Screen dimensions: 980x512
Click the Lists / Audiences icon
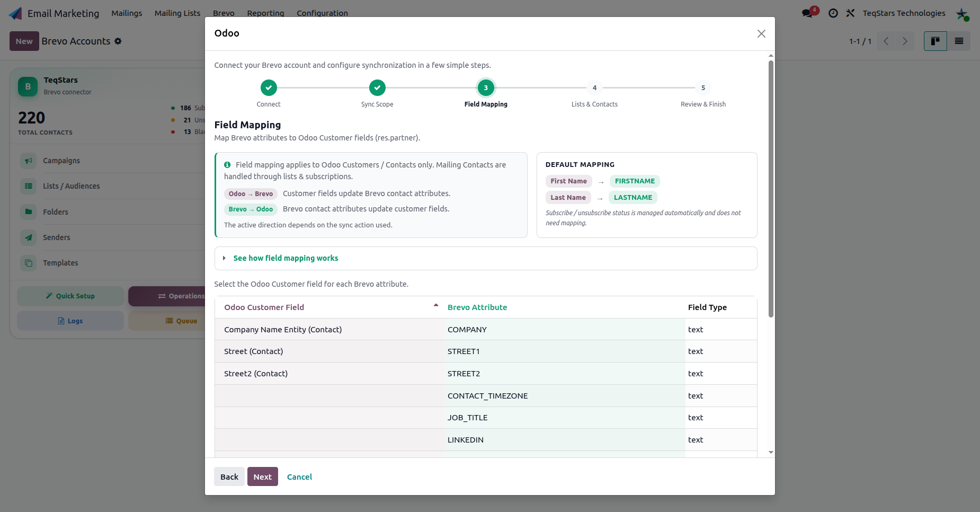pos(29,186)
